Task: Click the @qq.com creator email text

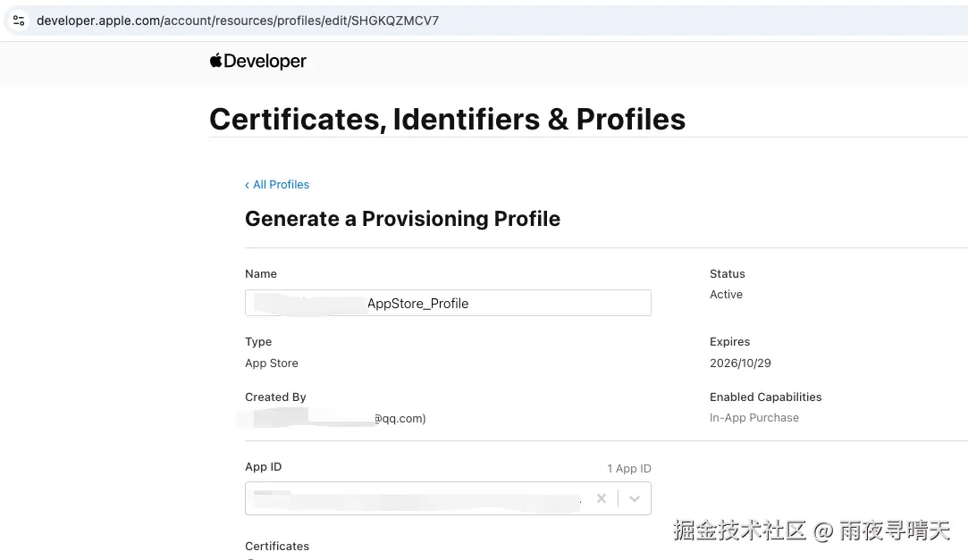Action: [400, 418]
